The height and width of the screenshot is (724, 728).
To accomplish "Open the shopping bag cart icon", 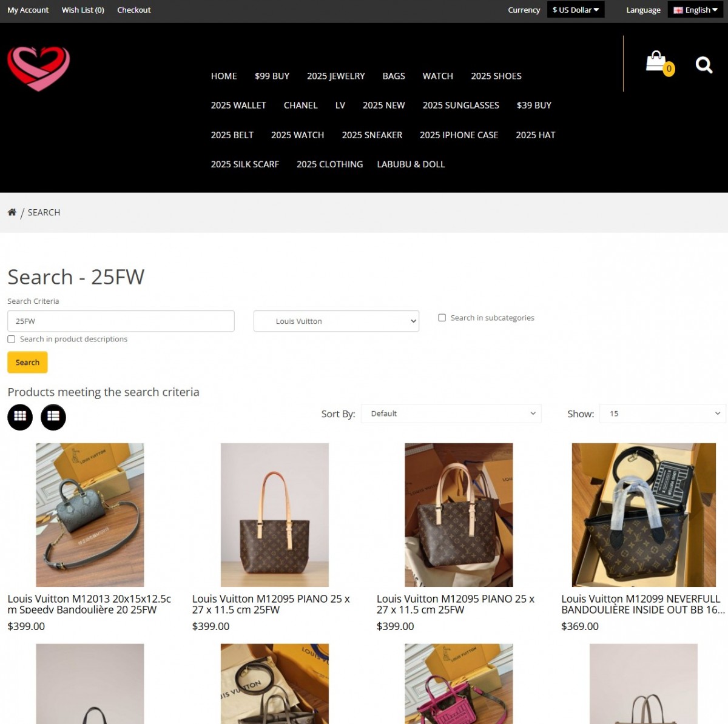I will (x=659, y=63).
